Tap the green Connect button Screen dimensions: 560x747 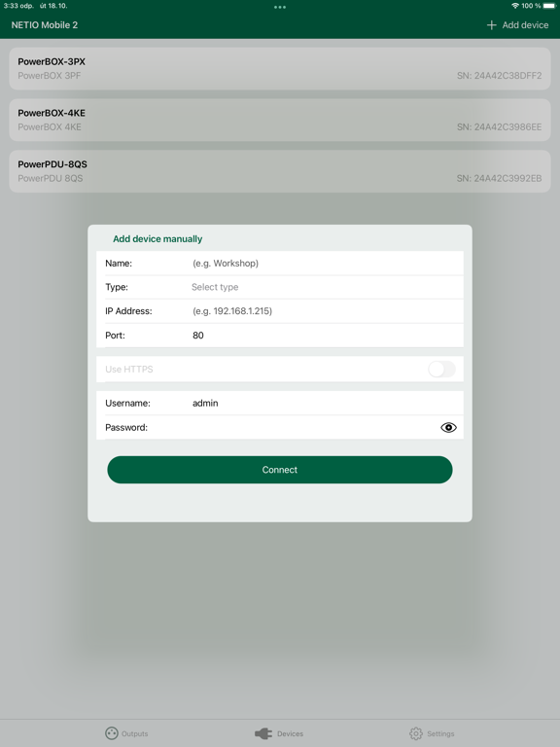click(x=280, y=470)
